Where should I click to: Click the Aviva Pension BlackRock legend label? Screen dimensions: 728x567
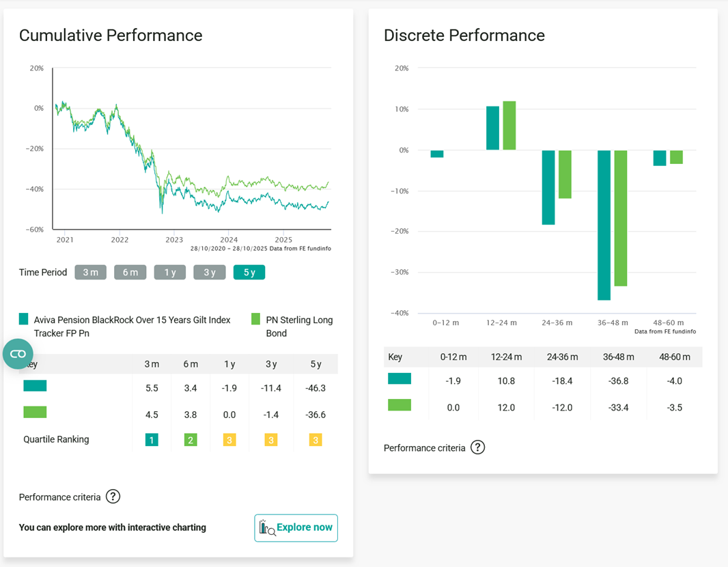132,326
